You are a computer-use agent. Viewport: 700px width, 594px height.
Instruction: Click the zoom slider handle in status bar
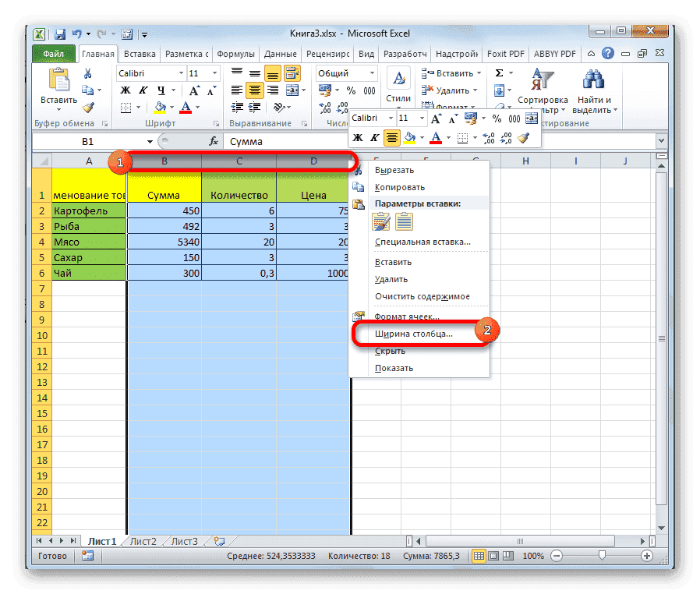pyautogui.click(x=602, y=556)
